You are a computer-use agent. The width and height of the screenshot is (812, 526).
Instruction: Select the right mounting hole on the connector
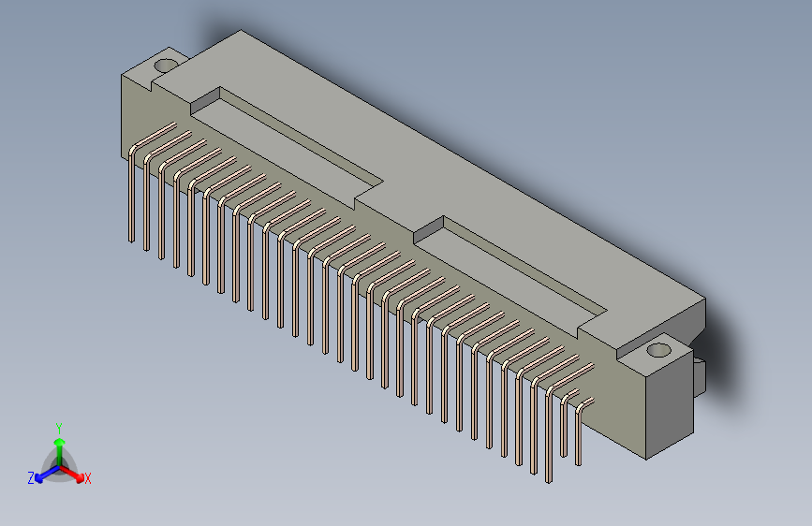(x=658, y=350)
